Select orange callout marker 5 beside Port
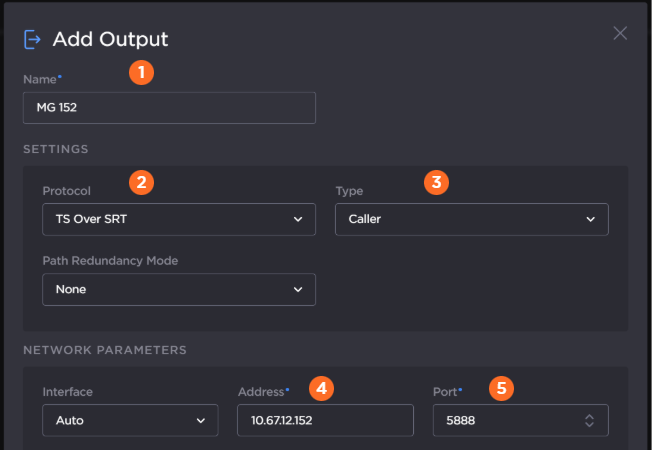 502,386
